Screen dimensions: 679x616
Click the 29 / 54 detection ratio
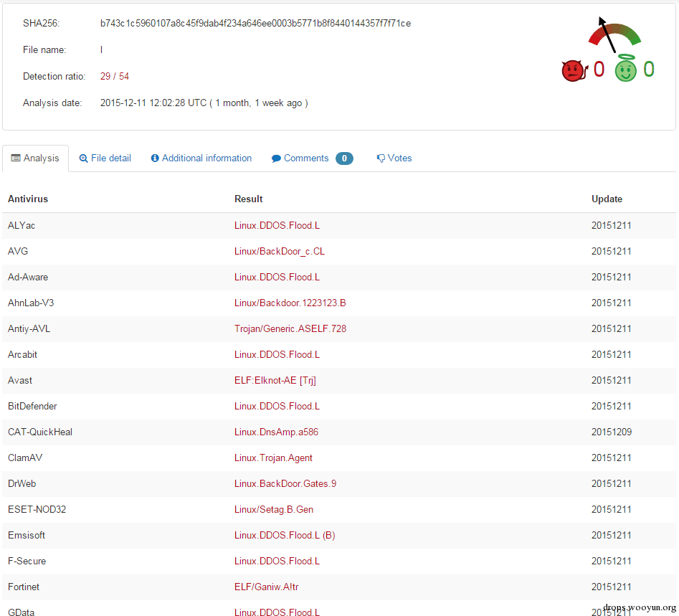tap(115, 77)
